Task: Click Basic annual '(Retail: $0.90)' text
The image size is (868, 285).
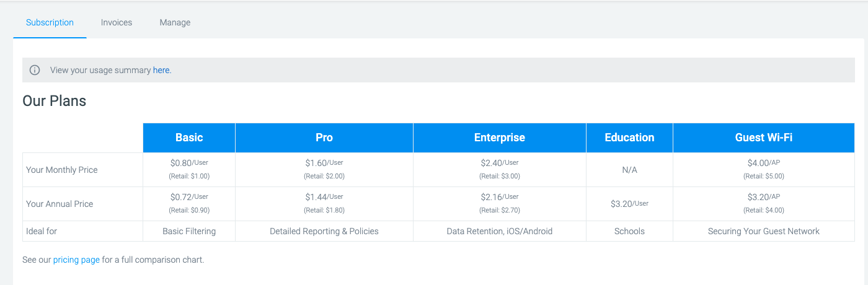Action: [189, 210]
